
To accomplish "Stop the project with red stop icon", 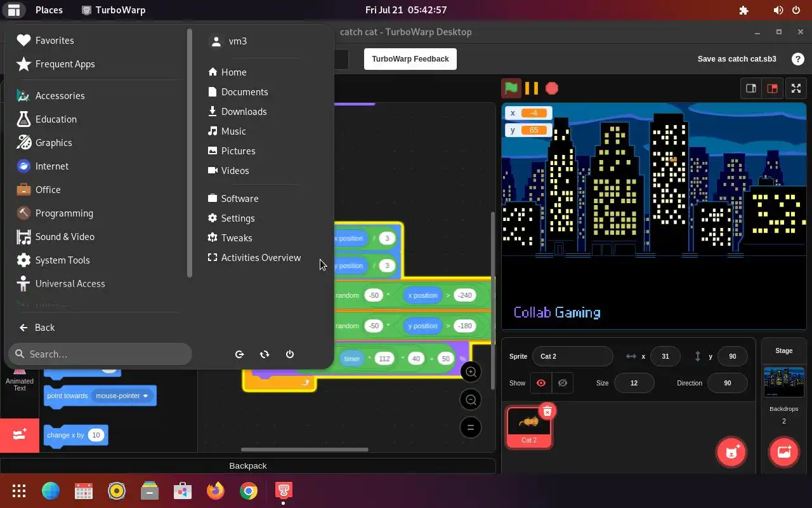I will [x=552, y=88].
